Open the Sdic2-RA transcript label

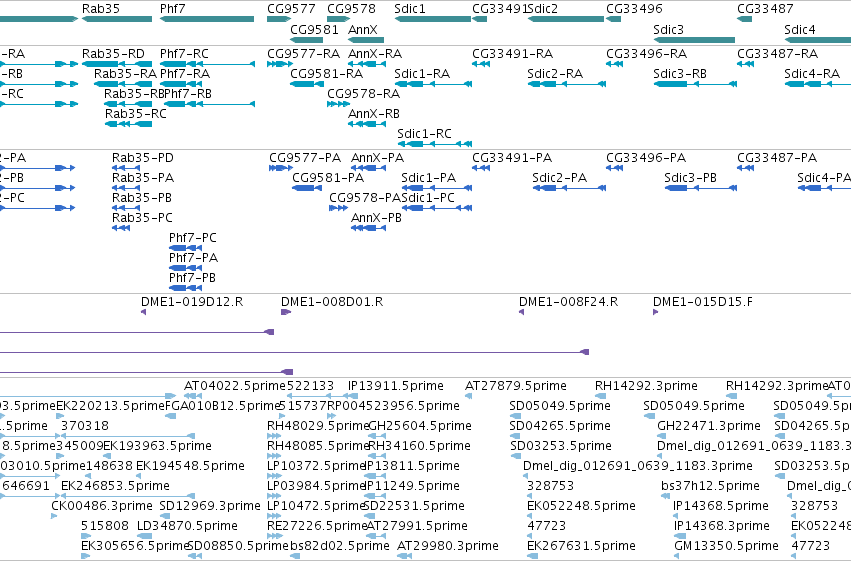(x=555, y=74)
